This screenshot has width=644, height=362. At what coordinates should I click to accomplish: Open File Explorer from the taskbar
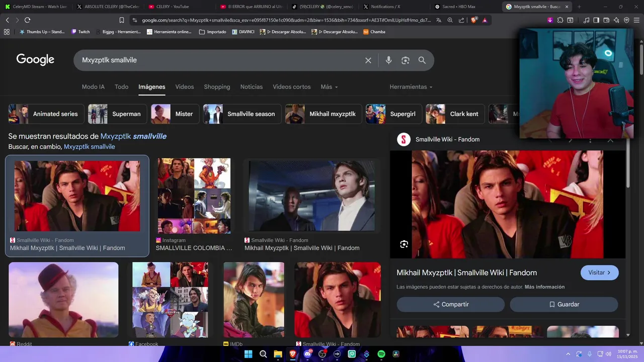278,354
